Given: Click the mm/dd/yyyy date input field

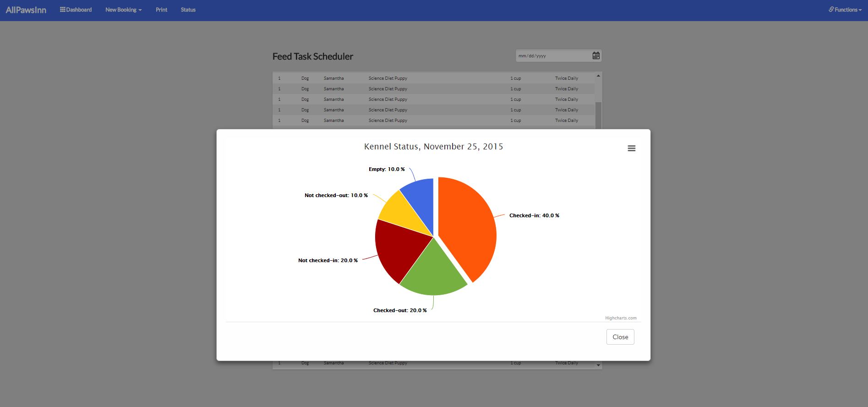Looking at the screenshot, I should coord(552,55).
